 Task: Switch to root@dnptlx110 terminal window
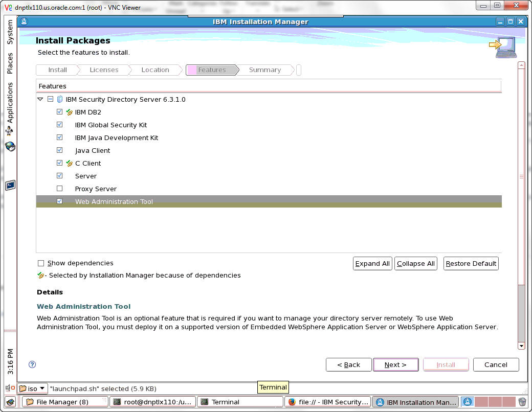point(153,402)
